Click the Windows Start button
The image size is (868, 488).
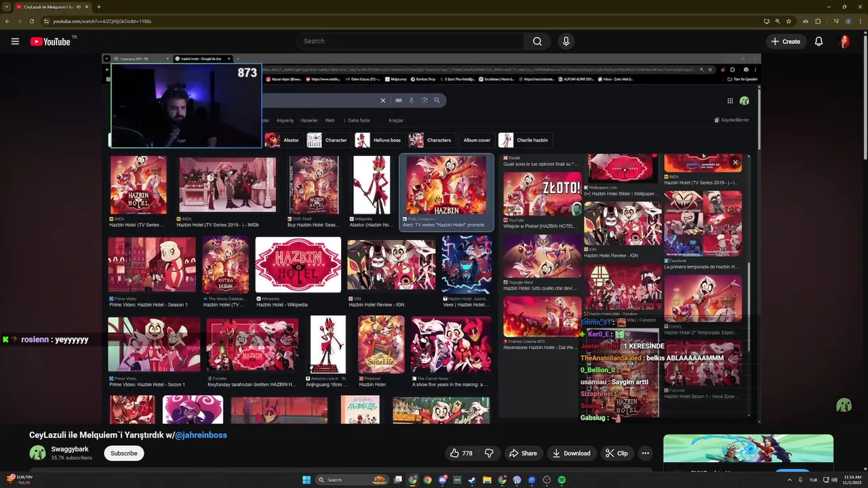[307, 480]
